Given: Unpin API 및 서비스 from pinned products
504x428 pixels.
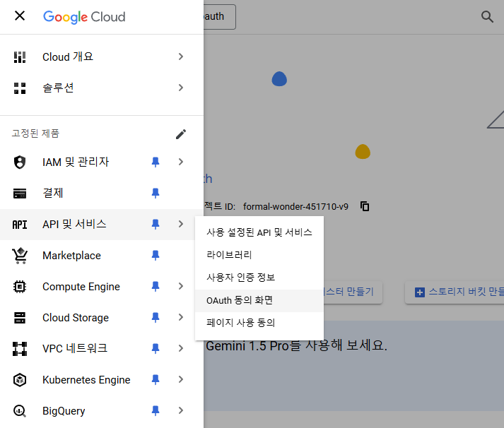Looking at the screenshot, I should [156, 224].
